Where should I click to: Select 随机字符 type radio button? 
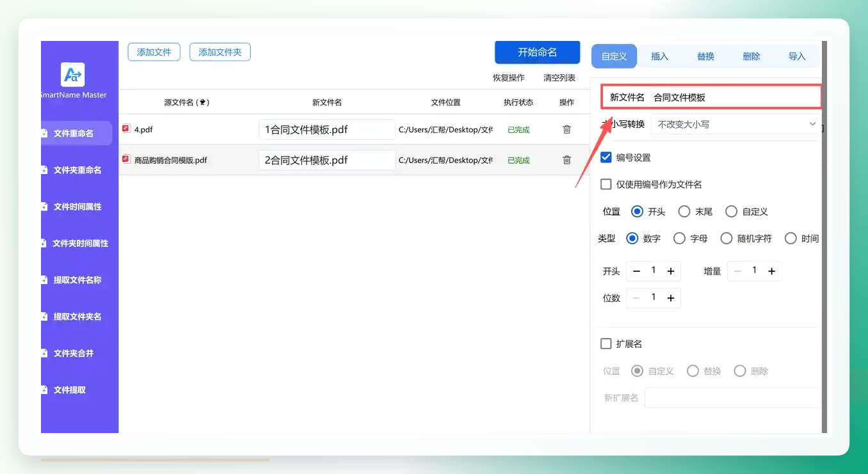pyautogui.click(x=727, y=238)
